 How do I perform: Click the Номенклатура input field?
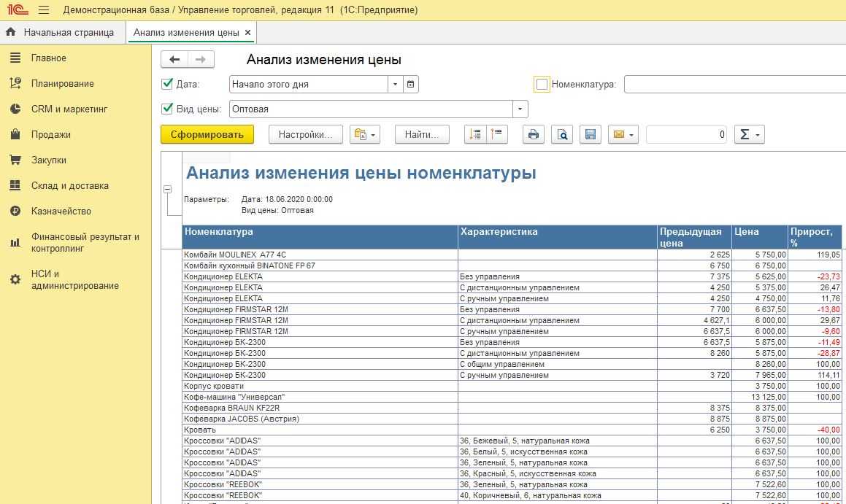click(735, 84)
